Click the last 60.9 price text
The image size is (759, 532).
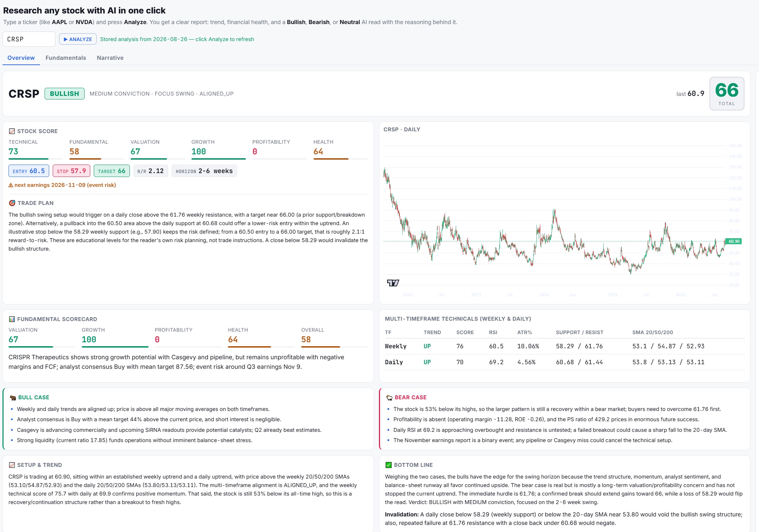(x=690, y=94)
